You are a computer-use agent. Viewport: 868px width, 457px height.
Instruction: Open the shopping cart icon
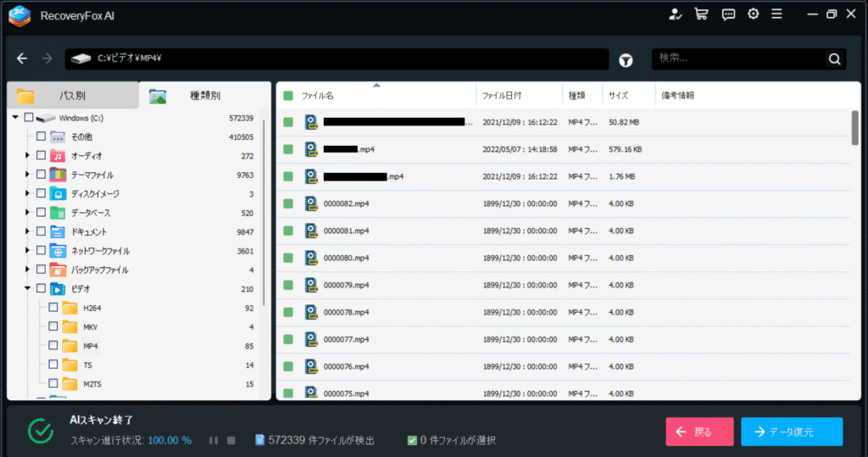pos(701,14)
